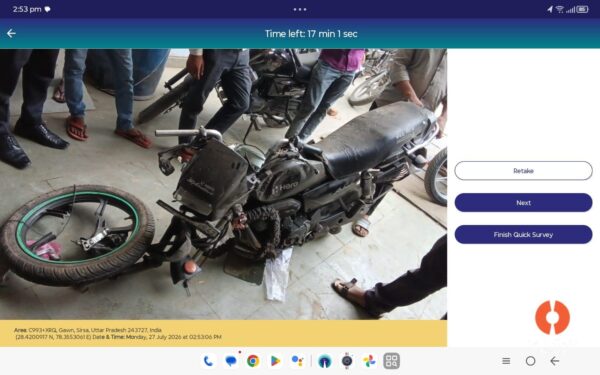The image size is (600, 375).
Task: Open Google Assistant from dock
Action: (297, 361)
